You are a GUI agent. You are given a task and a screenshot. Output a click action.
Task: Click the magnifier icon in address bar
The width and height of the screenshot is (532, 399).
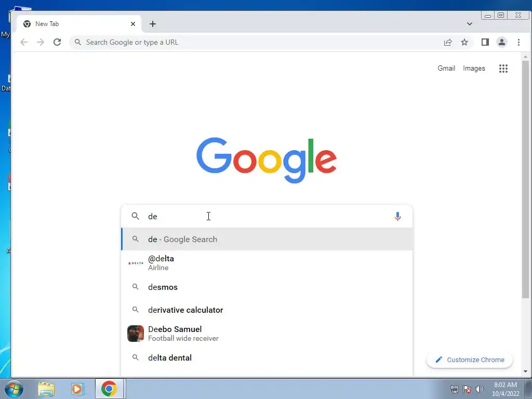[78, 42]
